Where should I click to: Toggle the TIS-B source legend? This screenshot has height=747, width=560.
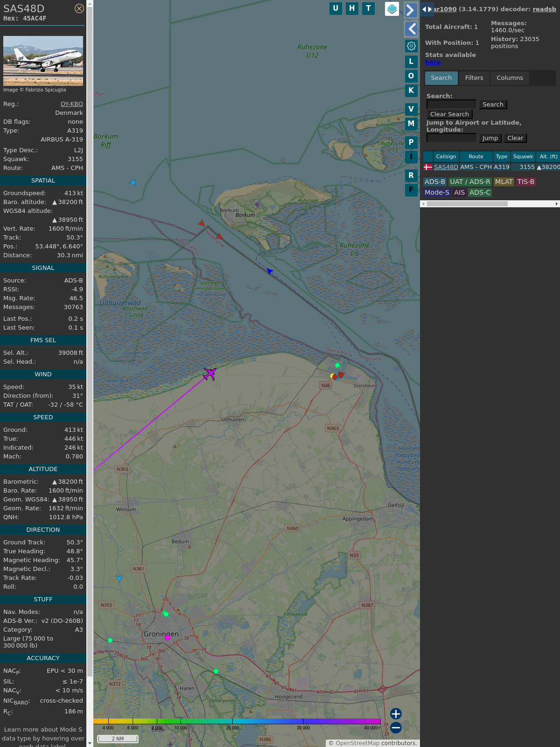point(526,182)
